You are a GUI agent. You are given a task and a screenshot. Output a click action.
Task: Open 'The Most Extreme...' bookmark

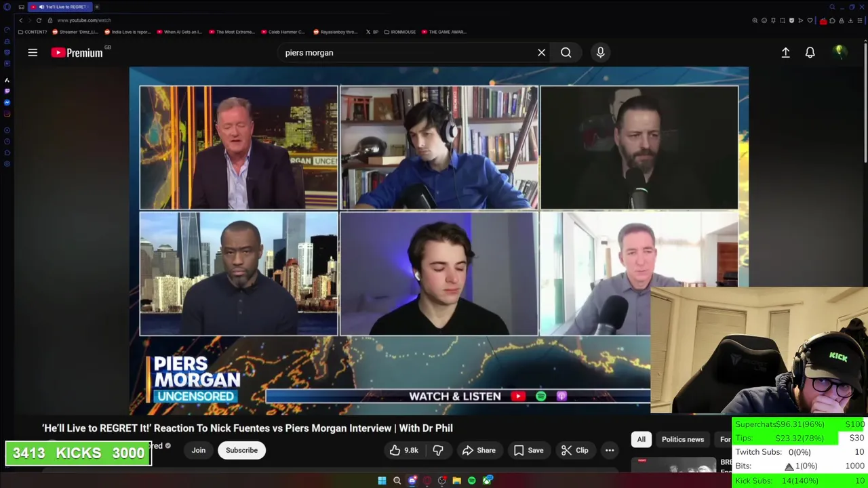pyautogui.click(x=232, y=32)
